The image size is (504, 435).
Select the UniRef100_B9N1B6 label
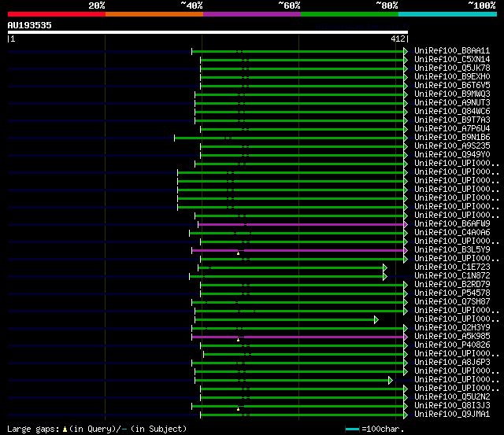click(452, 138)
